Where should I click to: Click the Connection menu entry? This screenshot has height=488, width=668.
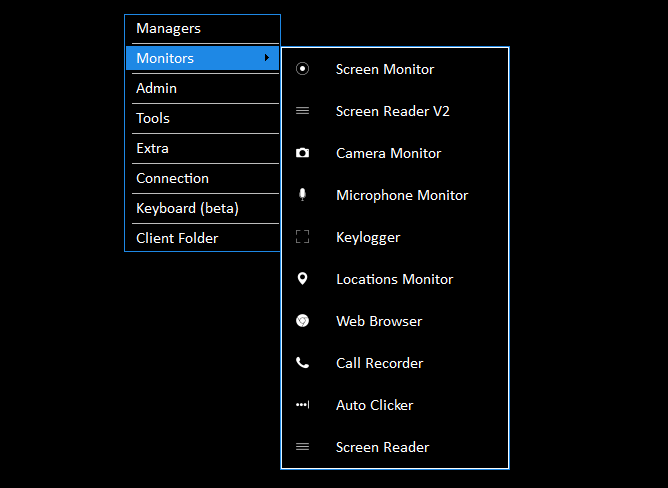click(172, 178)
